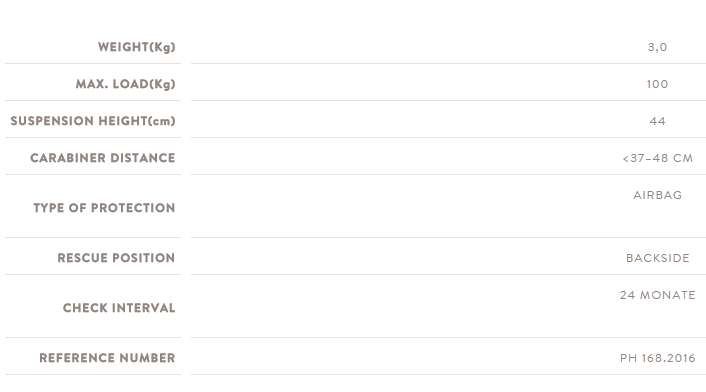Select the PH 168.2016 reference value

(657, 358)
